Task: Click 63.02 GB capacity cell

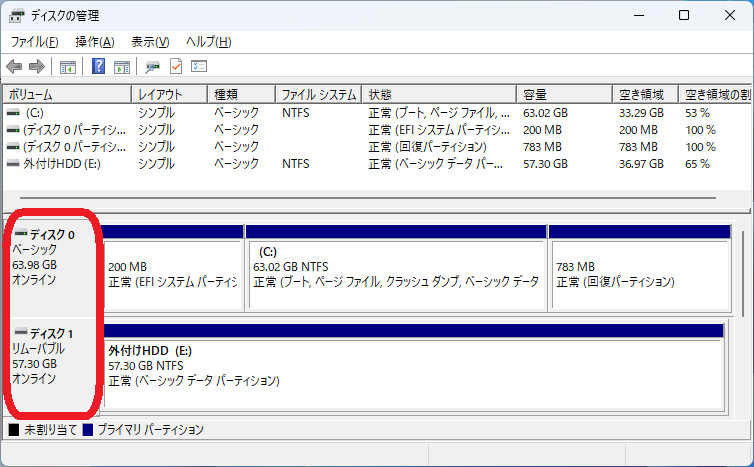Action: [x=545, y=113]
